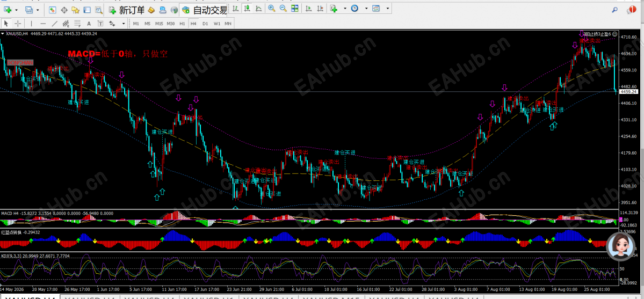
Task: Switch to MN timeframe
Action: point(228,24)
